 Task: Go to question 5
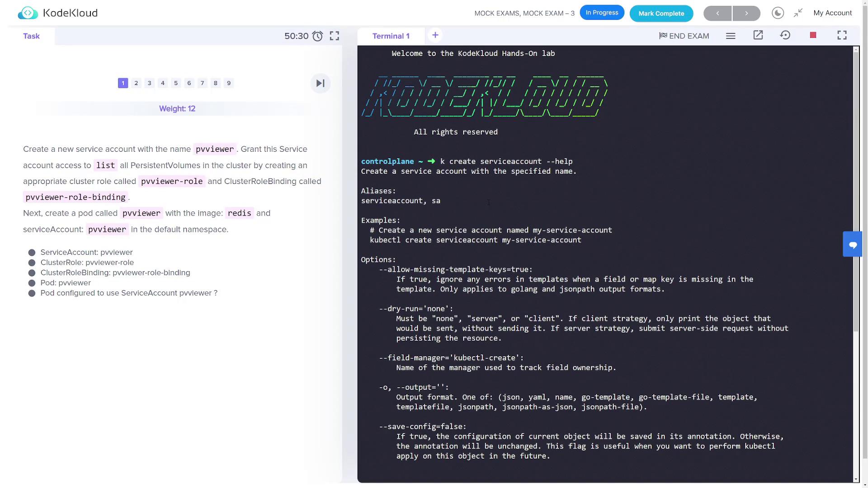pyautogui.click(x=176, y=83)
